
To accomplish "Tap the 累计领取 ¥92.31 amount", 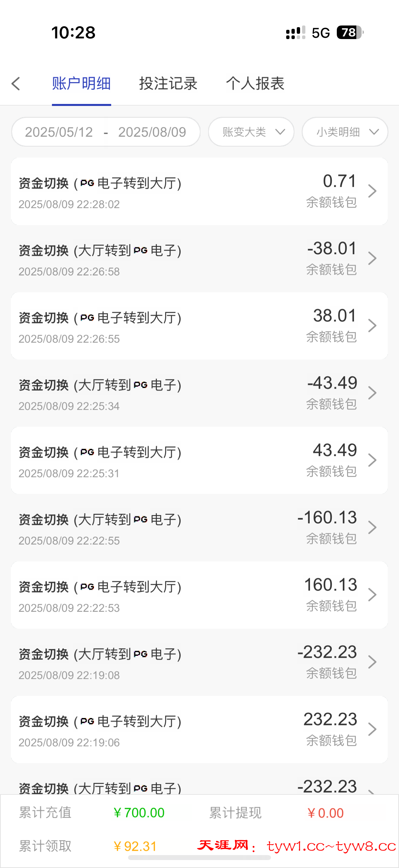I will tap(135, 846).
